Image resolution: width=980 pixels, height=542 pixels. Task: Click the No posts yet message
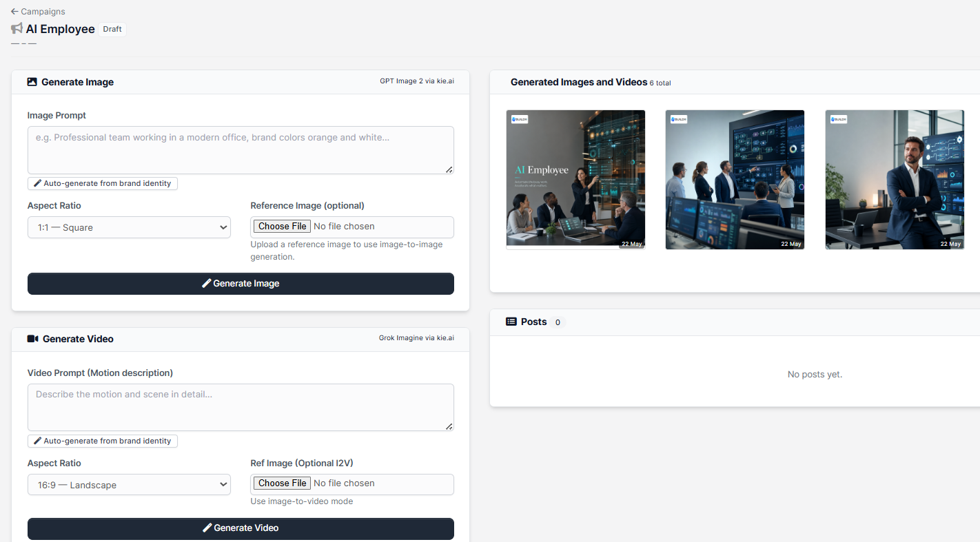pos(815,375)
